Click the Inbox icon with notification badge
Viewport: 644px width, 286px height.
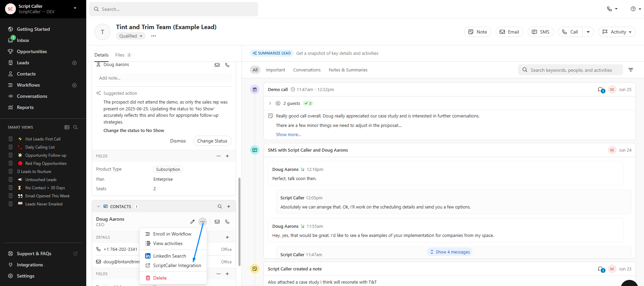pyautogui.click(x=11, y=40)
